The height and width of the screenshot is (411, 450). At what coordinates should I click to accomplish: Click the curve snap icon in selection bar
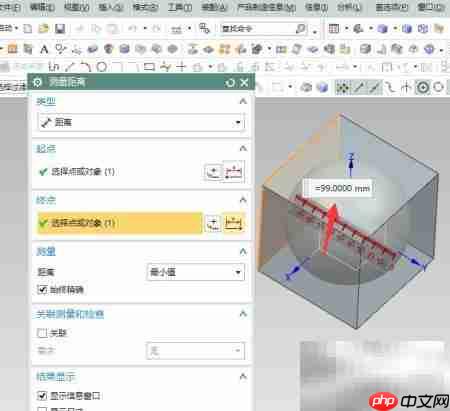point(390,87)
